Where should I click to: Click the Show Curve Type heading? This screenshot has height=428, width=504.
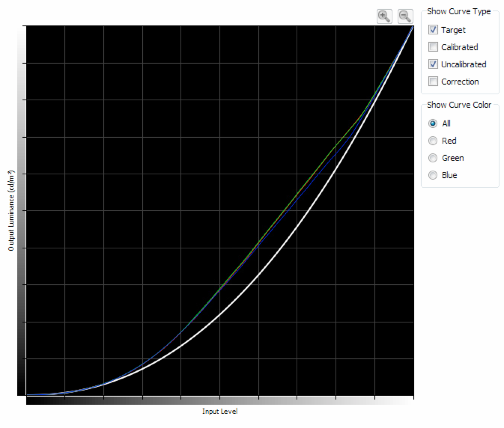point(459,12)
